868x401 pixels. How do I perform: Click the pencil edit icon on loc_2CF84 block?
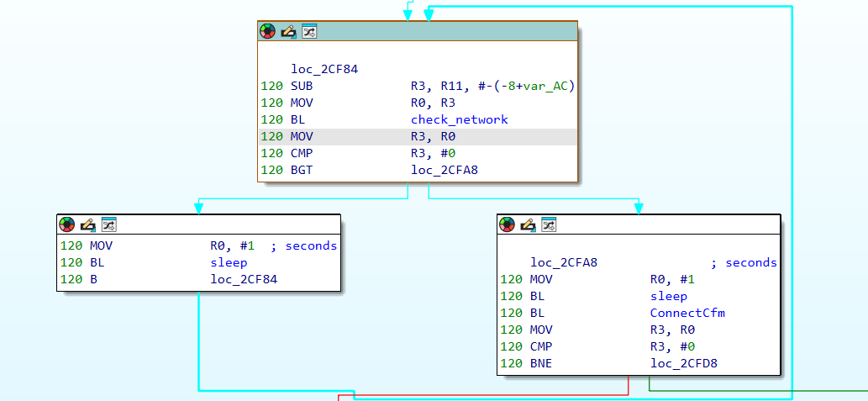288,32
